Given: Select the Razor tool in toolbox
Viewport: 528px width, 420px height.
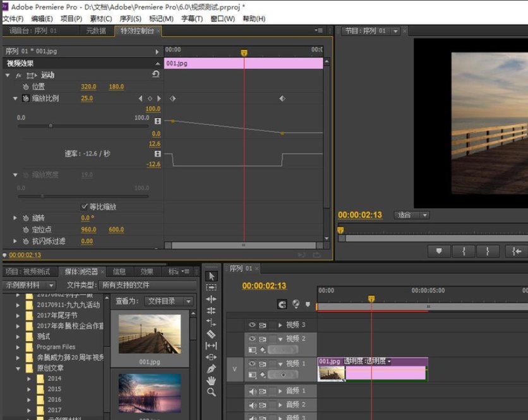Looking at the screenshot, I should pos(212,333).
